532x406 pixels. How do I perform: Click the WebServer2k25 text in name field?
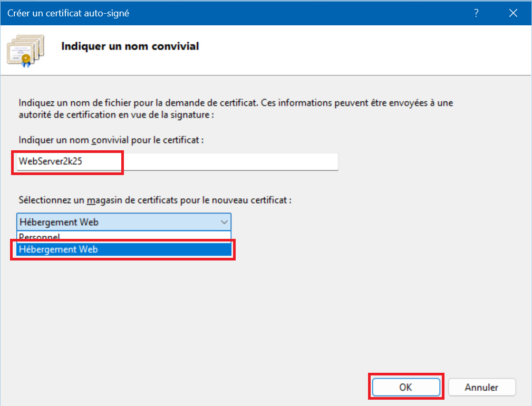click(50, 161)
